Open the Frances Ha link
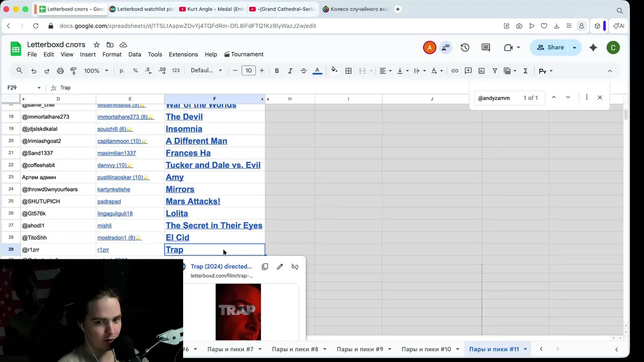The image size is (644, 362). click(188, 153)
